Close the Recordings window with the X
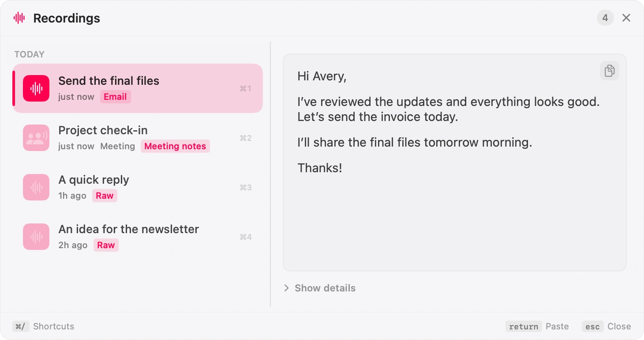The image size is (644, 340). click(x=626, y=18)
